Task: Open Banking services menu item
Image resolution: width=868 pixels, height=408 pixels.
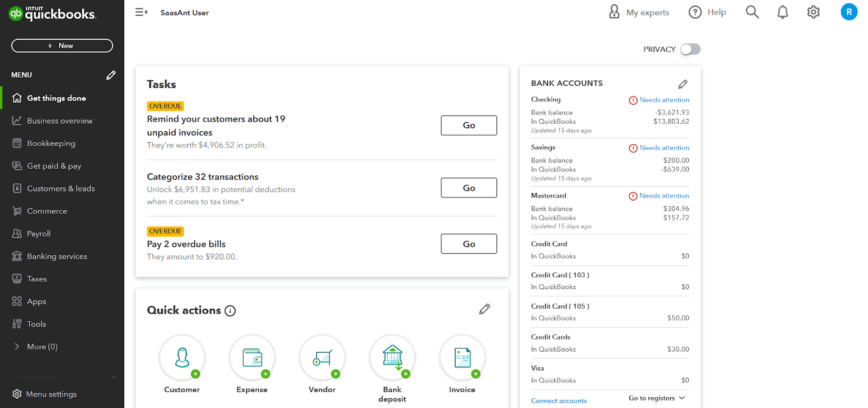Action: tap(62, 256)
